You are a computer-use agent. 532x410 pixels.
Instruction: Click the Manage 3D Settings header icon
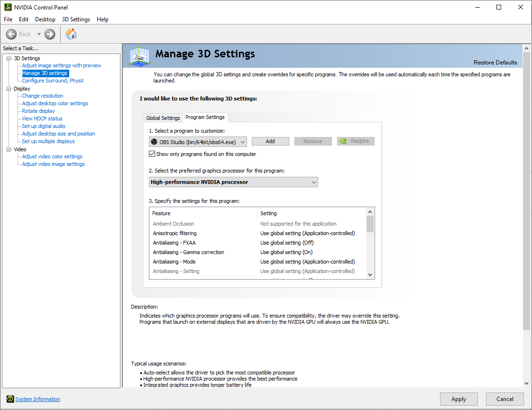coord(139,56)
